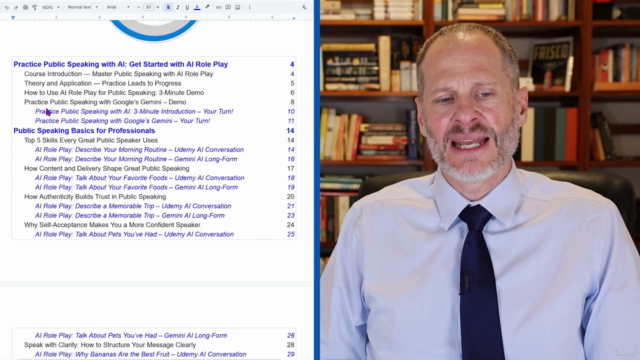Open the Arial font dropdown
This screenshot has height=360, width=640.
(x=118, y=7)
